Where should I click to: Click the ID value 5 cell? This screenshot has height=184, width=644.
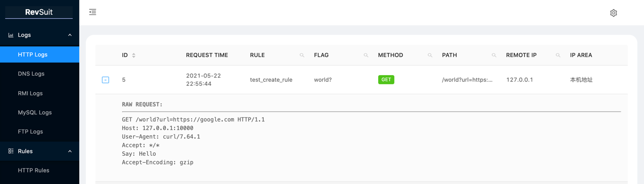[x=124, y=80]
